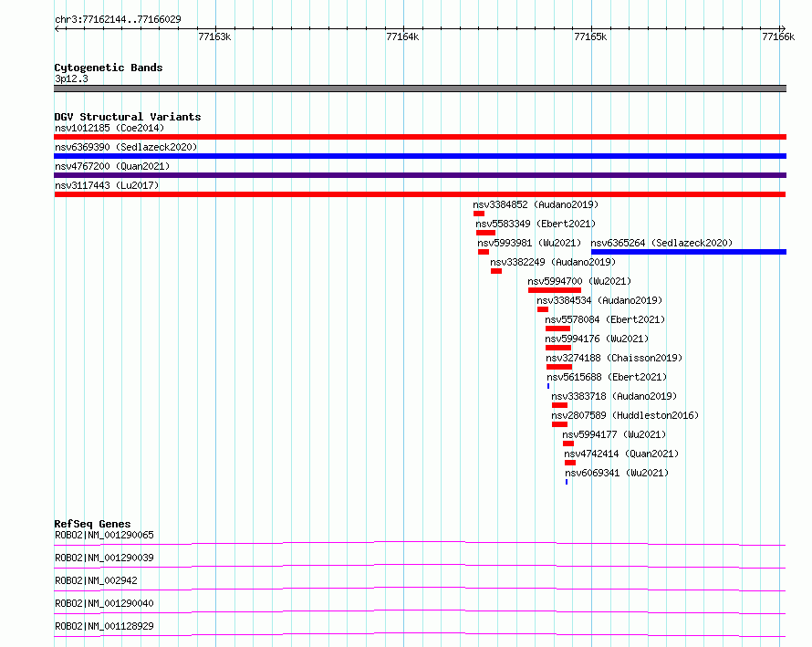Open nsv5994700 (Wu2021) variant label

(579, 281)
